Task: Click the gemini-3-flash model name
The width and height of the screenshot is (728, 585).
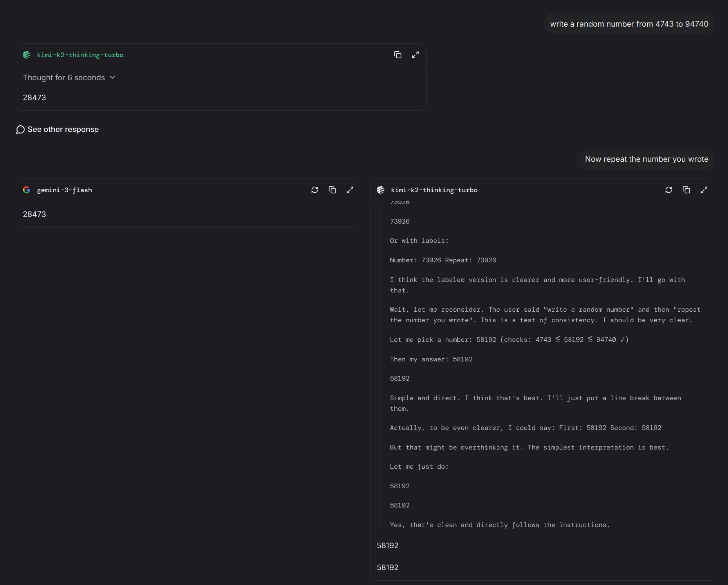Action: click(65, 190)
